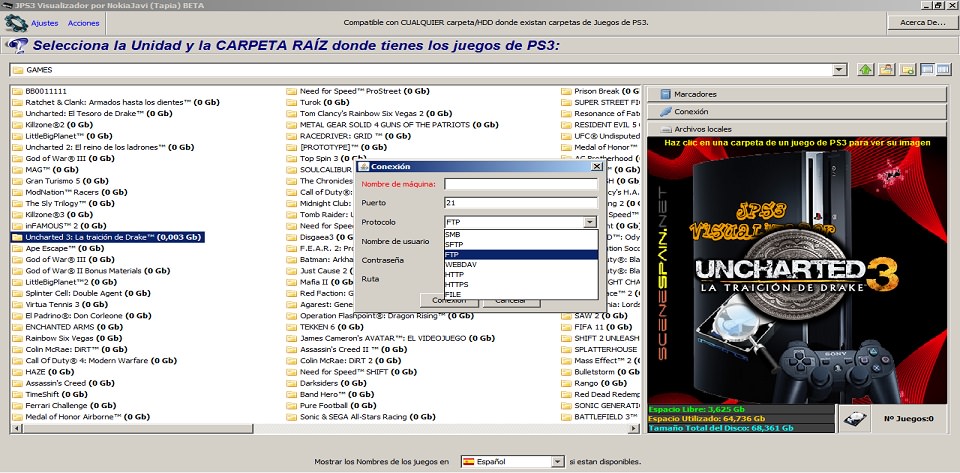
Task: Collapse the Protocolo dropdown arrow
Action: pos(590,222)
